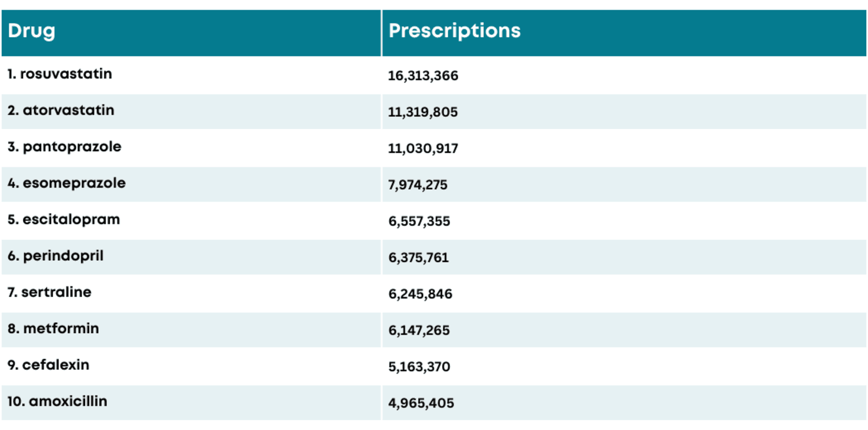The width and height of the screenshot is (868, 430).
Task: Click the 16,313,366 prescriptions value
Action: [x=423, y=76]
